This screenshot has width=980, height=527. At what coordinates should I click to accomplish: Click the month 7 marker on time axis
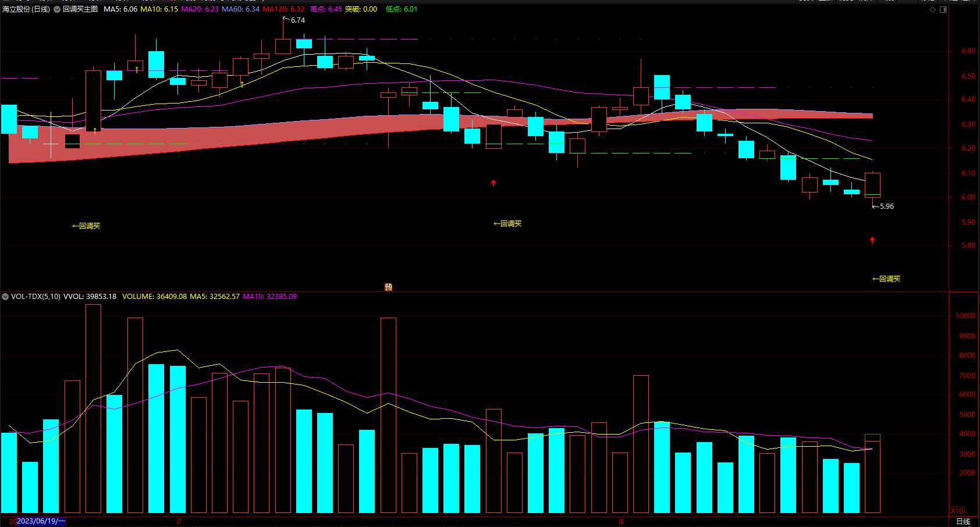click(179, 522)
